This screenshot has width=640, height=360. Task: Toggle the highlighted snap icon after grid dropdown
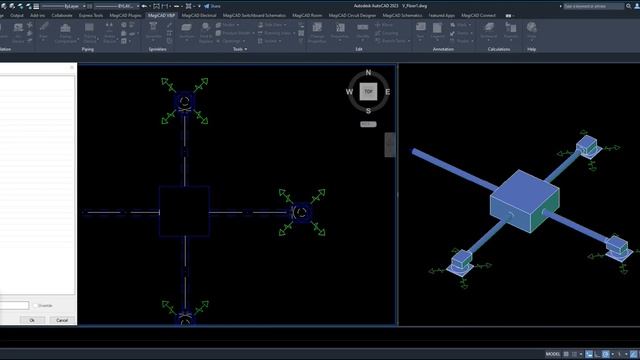pyautogui.click(x=589, y=354)
